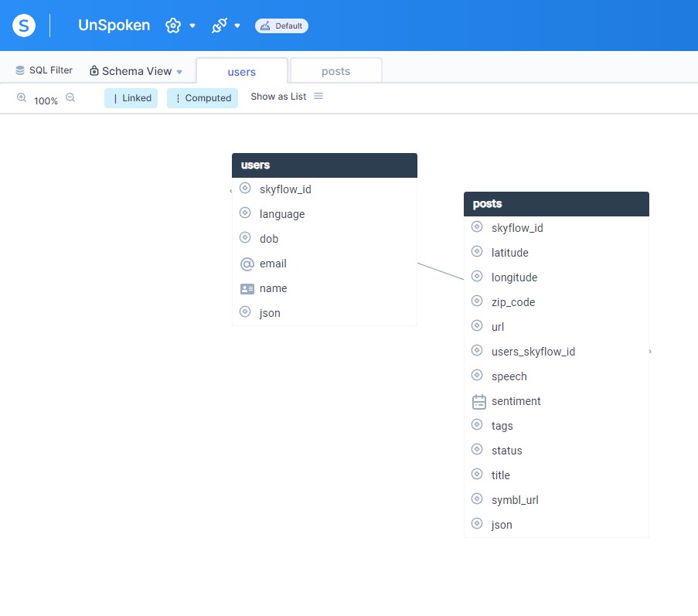The image size is (698, 616).
Task: Click the Skyflow S logo
Action: pos(24,26)
